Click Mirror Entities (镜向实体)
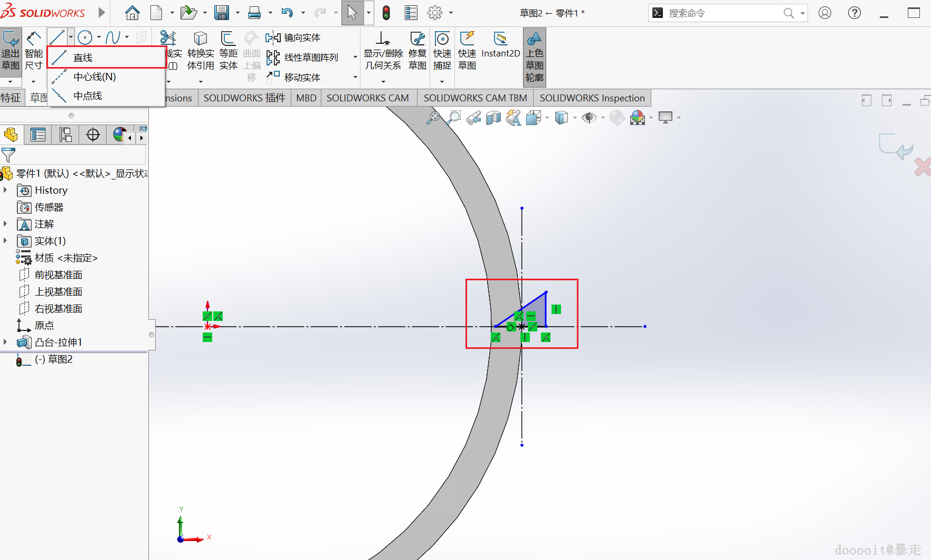This screenshot has width=931, height=560. pyautogui.click(x=293, y=37)
